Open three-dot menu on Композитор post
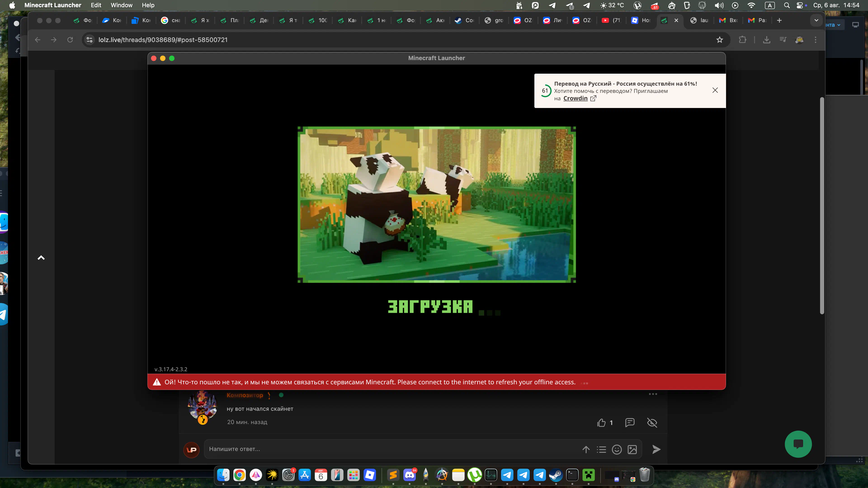This screenshot has width=868, height=488. coord(653,394)
